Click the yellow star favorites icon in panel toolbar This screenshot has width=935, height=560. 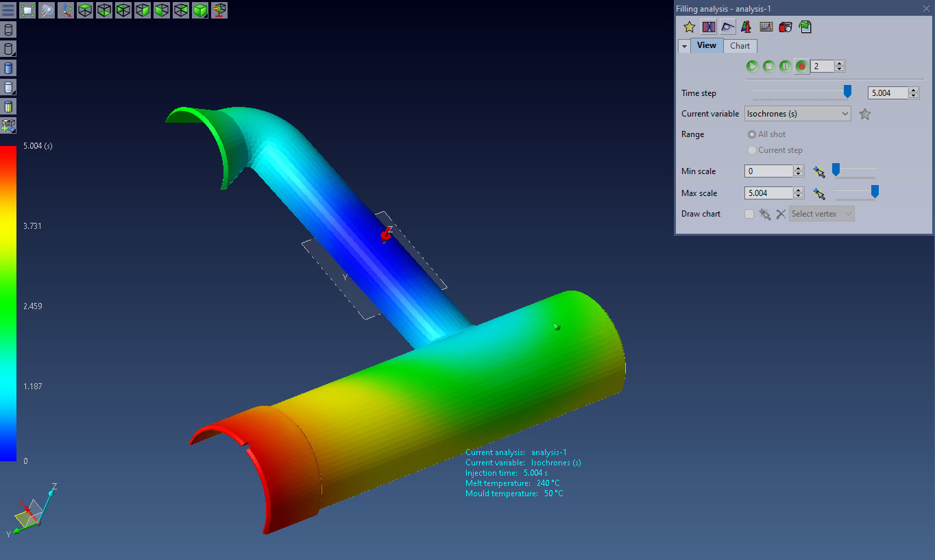click(690, 27)
